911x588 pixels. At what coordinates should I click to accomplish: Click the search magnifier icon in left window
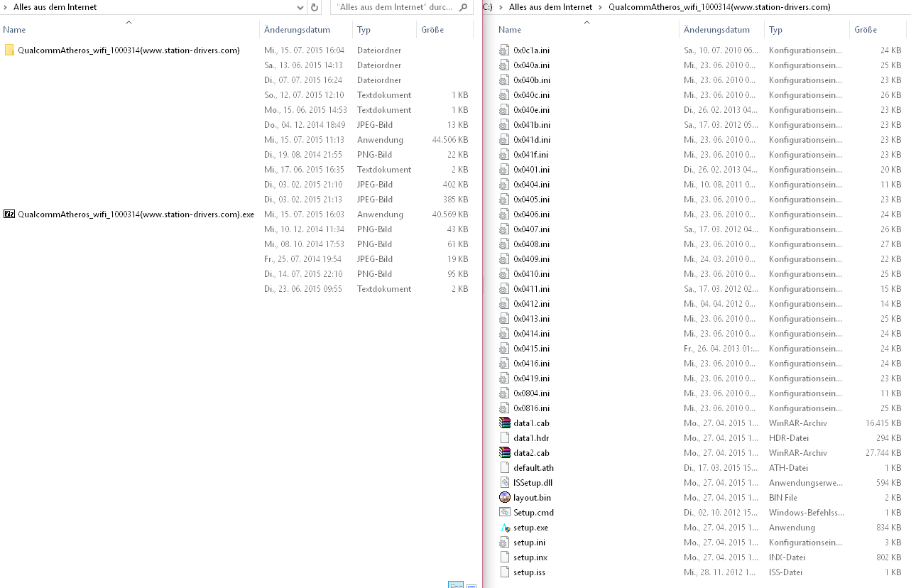pos(464,7)
